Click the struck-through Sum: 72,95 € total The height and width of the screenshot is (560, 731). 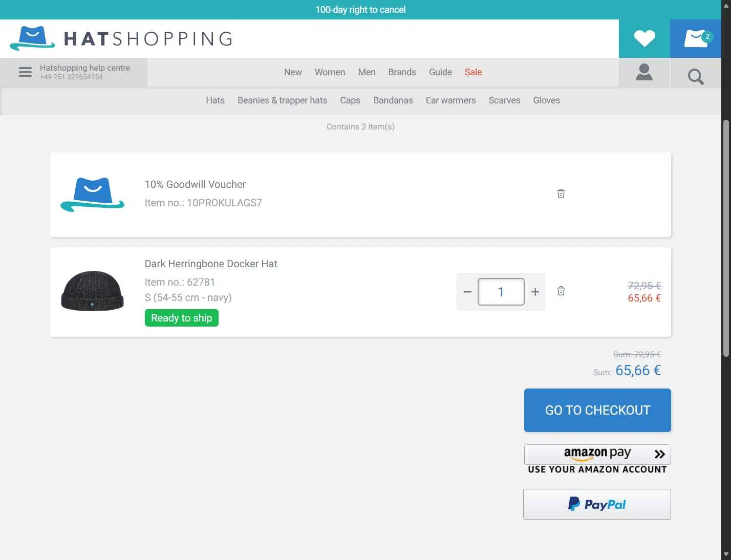tap(637, 354)
